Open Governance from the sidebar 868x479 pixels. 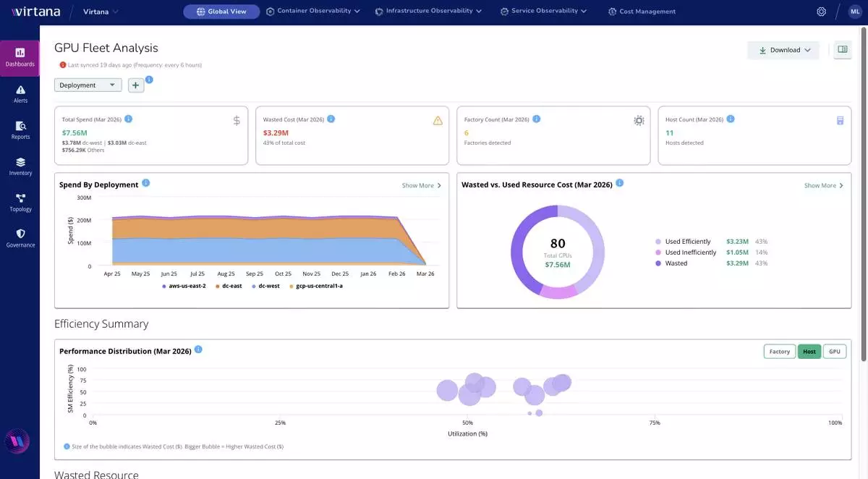pyautogui.click(x=20, y=237)
